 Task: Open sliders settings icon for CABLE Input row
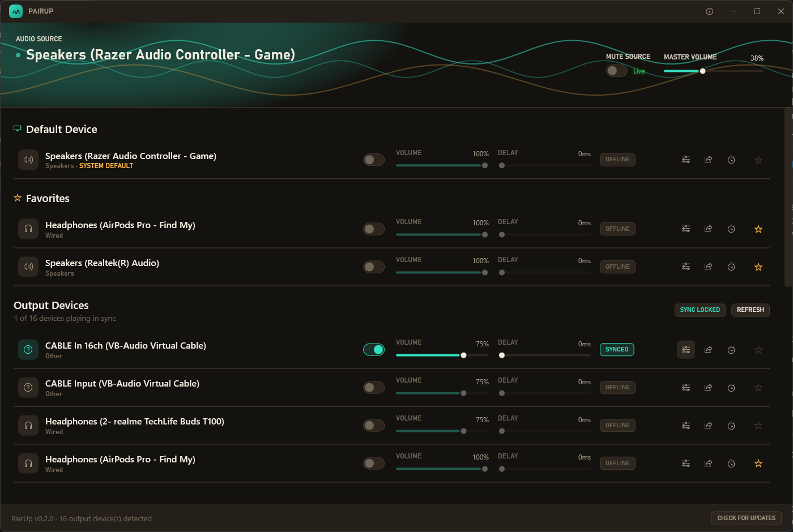click(686, 388)
